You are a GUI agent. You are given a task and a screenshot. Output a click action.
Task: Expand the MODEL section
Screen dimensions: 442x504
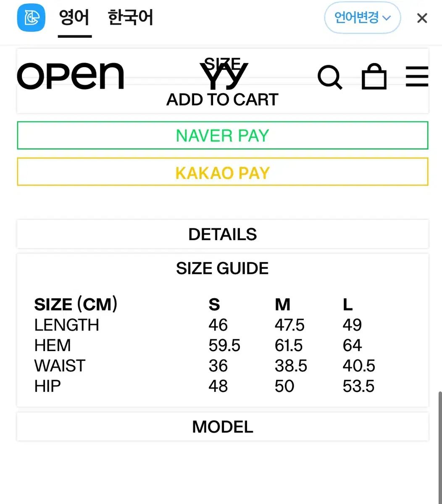click(223, 427)
